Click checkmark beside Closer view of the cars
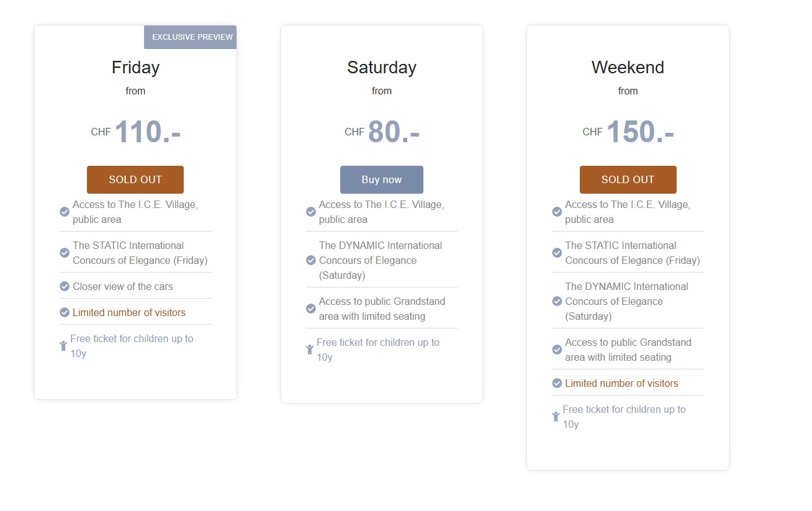Image resolution: width=812 pixels, height=511 pixels. tap(65, 286)
